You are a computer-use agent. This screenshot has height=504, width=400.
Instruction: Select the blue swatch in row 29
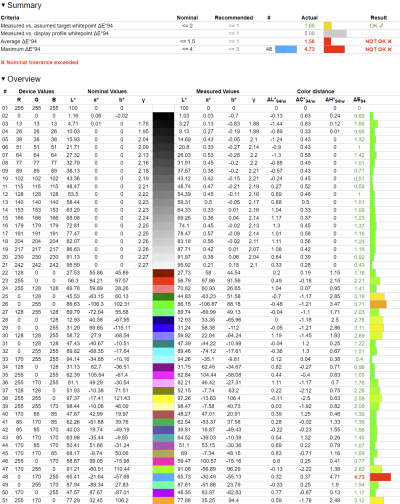[x=163, y=328]
